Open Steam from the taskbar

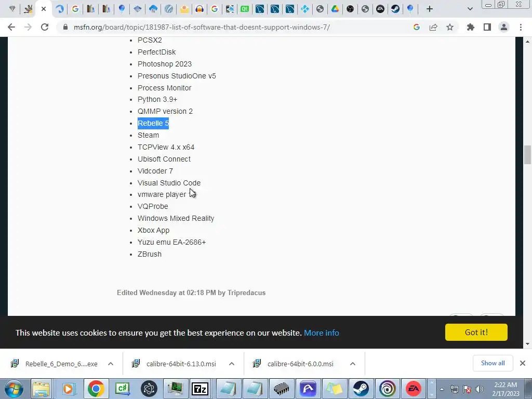click(361, 389)
